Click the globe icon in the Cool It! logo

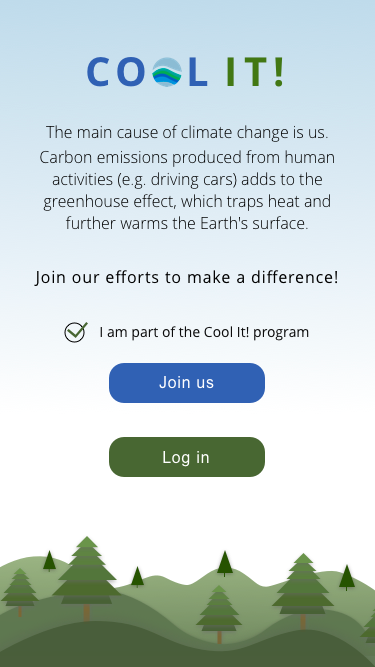167,72
